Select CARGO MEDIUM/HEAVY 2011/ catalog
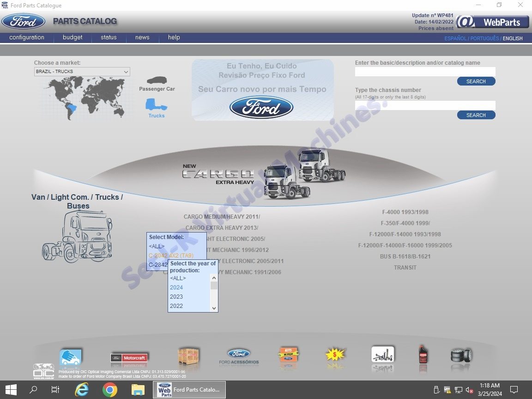Image resolution: width=532 pixels, height=399 pixels. pyautogui.click(x=222, y=217)
